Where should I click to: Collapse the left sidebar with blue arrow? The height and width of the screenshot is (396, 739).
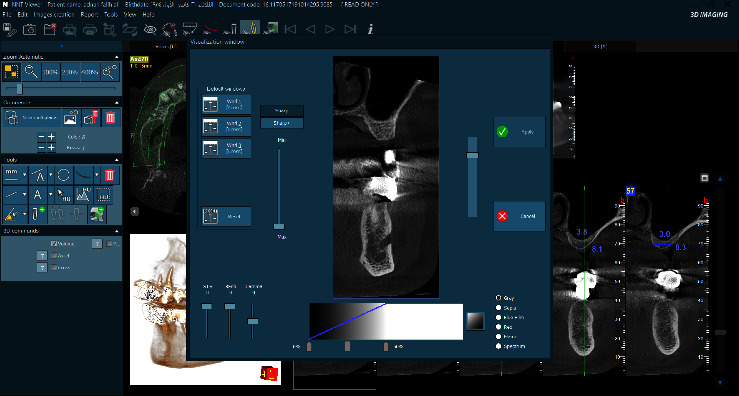(x=62, y=46)
